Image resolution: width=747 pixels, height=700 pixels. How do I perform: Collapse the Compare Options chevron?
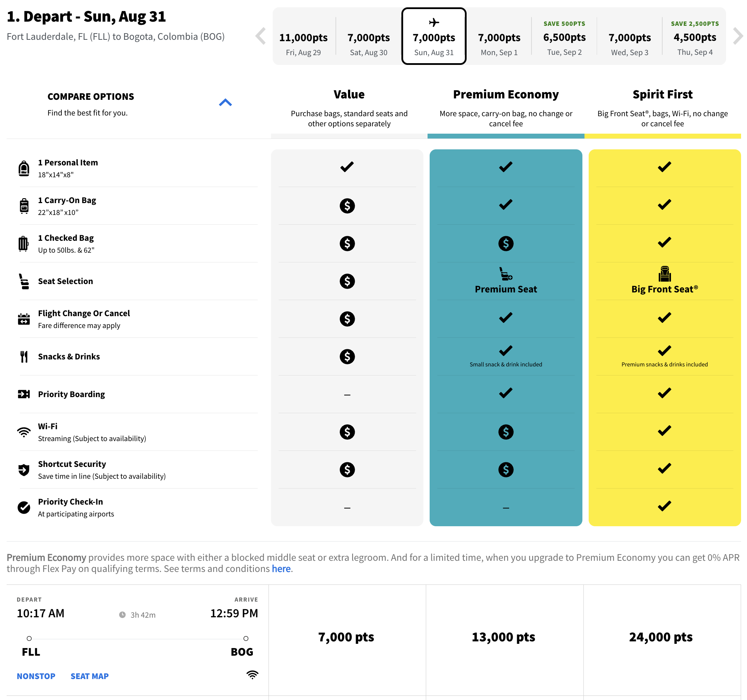click(225, 102)
